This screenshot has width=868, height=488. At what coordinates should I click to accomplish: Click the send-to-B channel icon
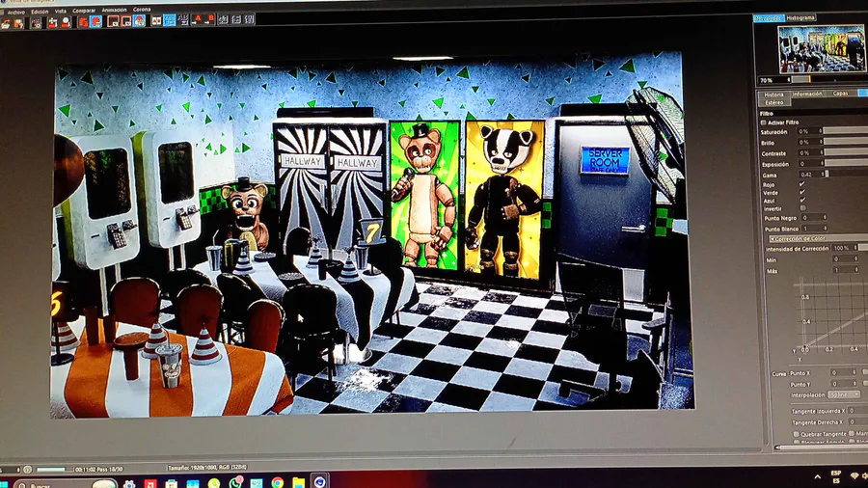coord(210,19)
